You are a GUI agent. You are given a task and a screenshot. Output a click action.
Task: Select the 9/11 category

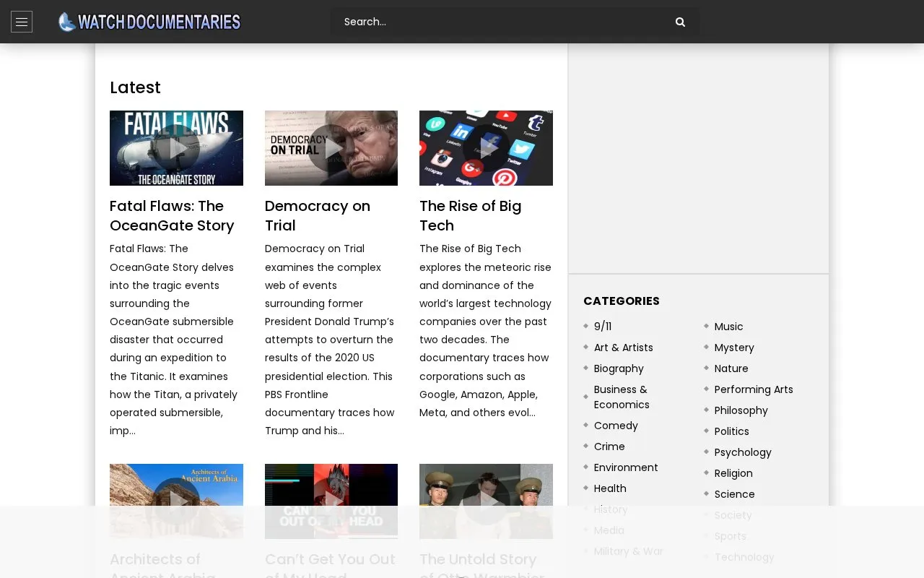603,327
